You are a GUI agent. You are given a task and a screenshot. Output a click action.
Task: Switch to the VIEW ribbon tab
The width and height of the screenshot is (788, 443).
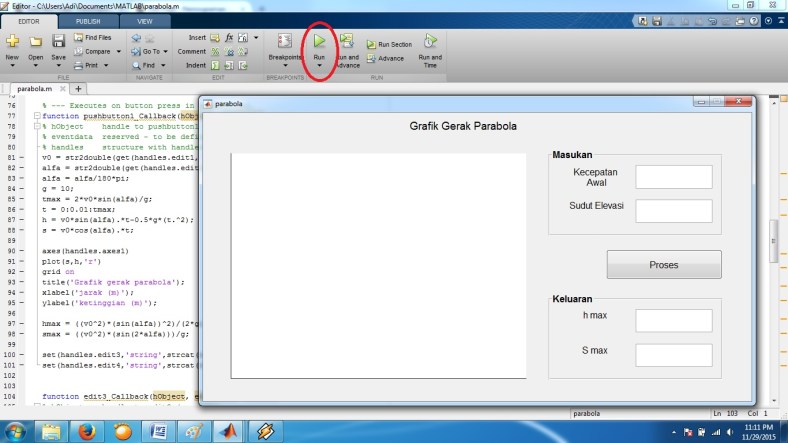click(x=145, y=20)
